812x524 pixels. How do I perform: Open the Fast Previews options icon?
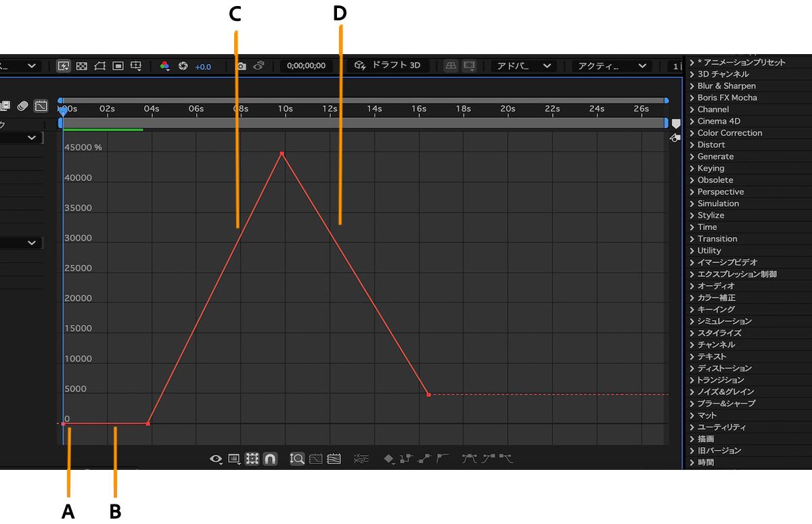(x=64, y=66)
